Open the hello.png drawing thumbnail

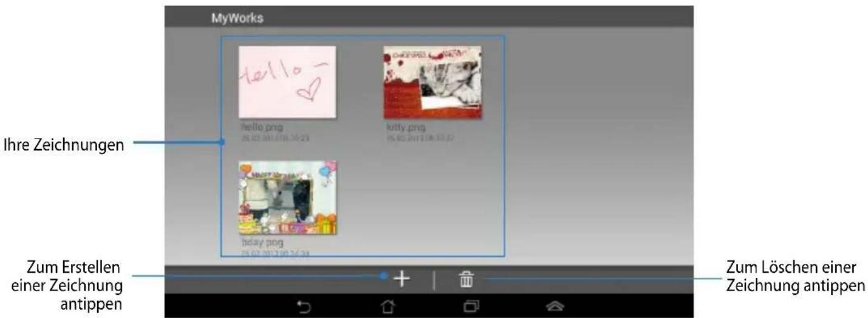coord(287,81)
